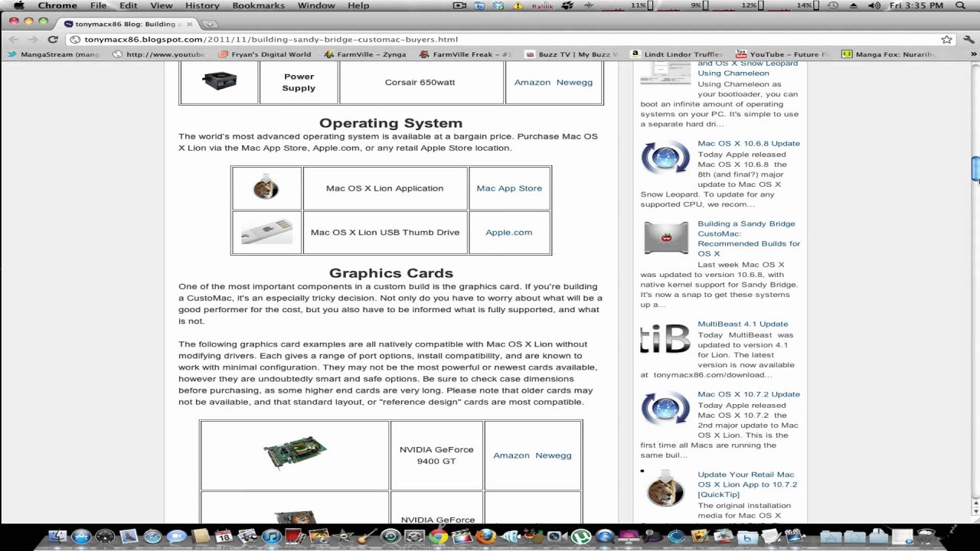Open the Chrome wrench settings menu
Screen dimensions: 980x551
point(969,39)
